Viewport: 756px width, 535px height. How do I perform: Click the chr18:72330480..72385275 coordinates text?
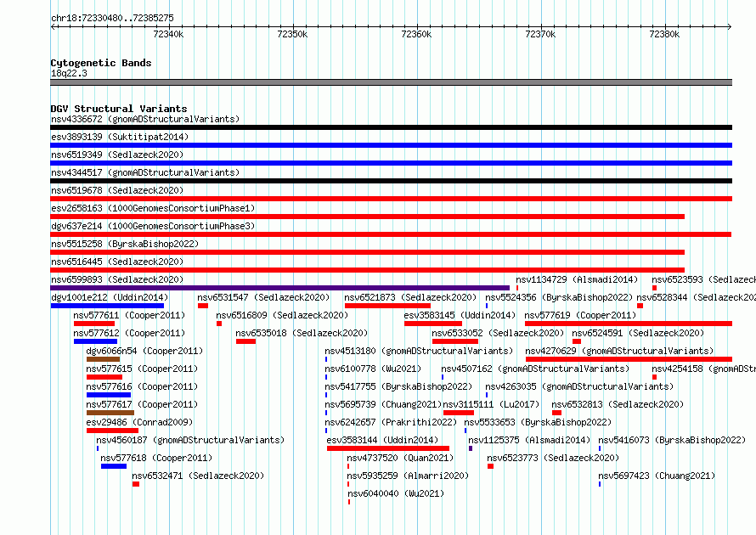(x=112, y=18)
